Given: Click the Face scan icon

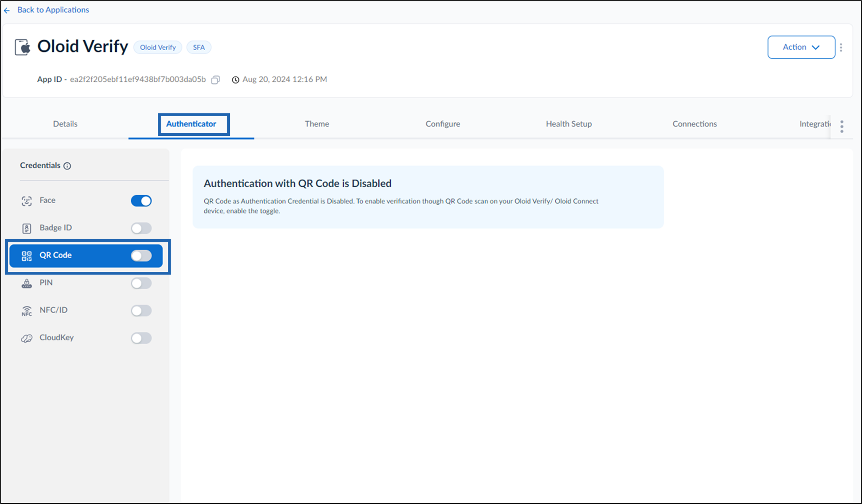Looking at the screenshot, I should point(27,201).
